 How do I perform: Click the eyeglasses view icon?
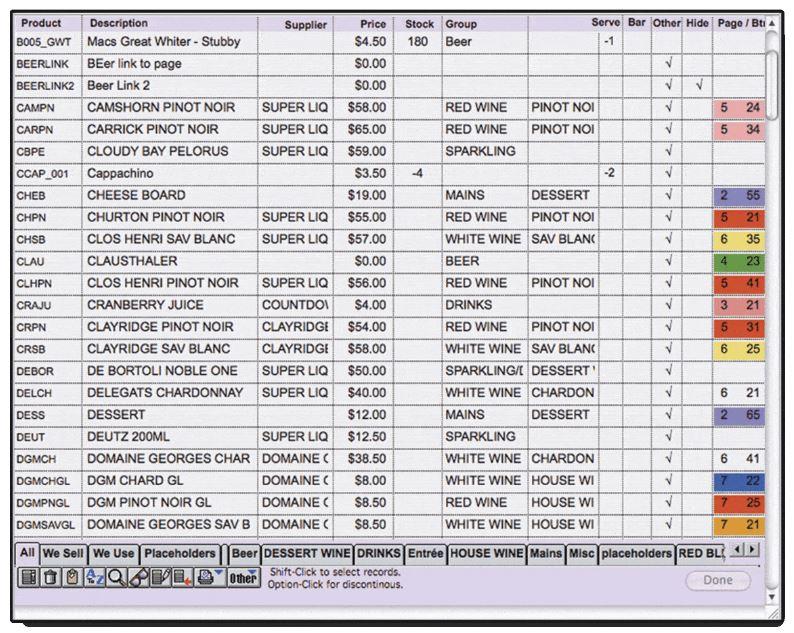coord(138,577)
